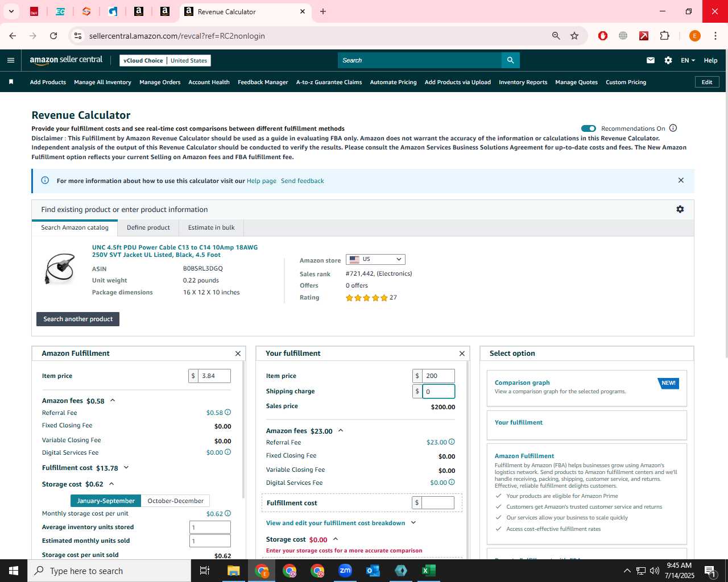The width and height of the screenshot is (728, 582).
Task: Open the messages envelope icon
Action: [651, 60]
